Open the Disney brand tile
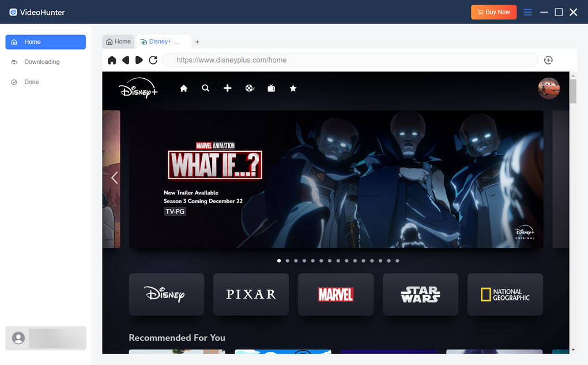The height and width of the screenshot is (365, 588). (167, 294)
